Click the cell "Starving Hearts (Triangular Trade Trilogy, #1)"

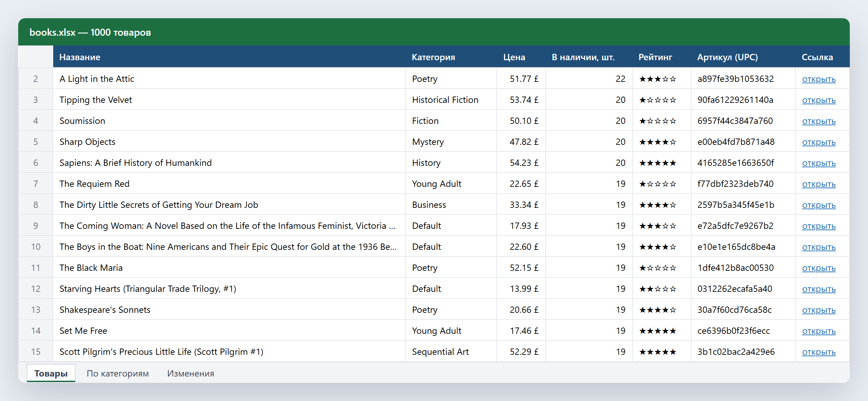pos(229,288)
